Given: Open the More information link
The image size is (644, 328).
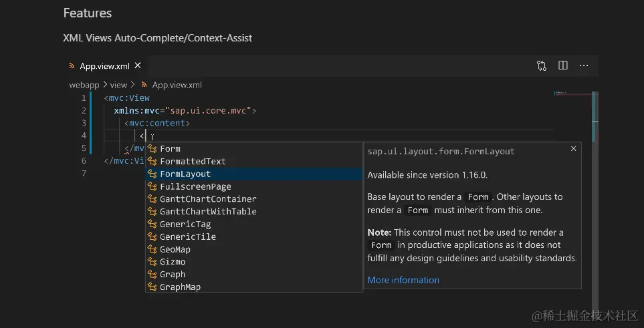Looking at the screenshot, I should point(403,280).
